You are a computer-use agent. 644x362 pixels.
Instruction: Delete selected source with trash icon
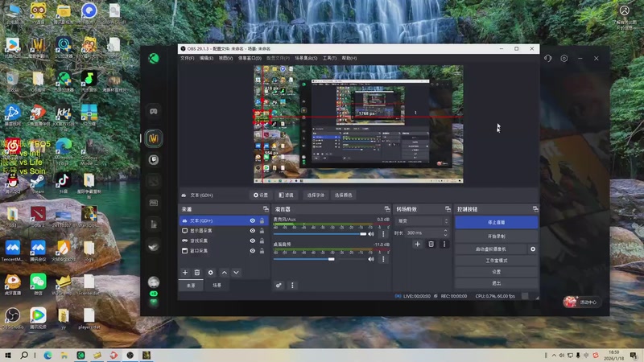click(x=196, y=273)
